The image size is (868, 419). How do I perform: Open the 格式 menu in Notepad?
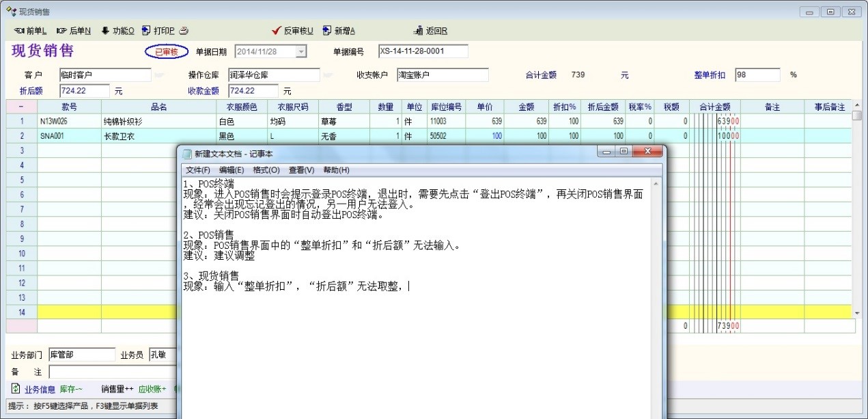(x=266, y=170)
